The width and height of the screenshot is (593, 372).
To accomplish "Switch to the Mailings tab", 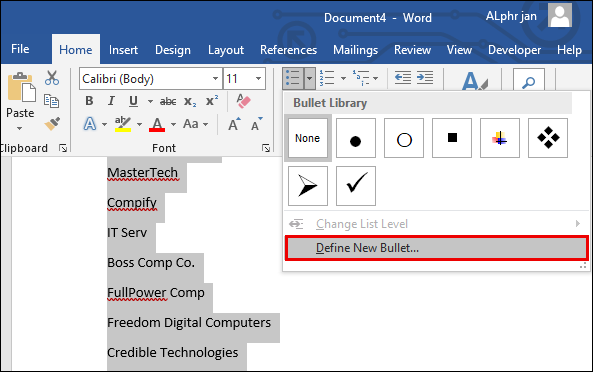I will [x=355, y=50].
